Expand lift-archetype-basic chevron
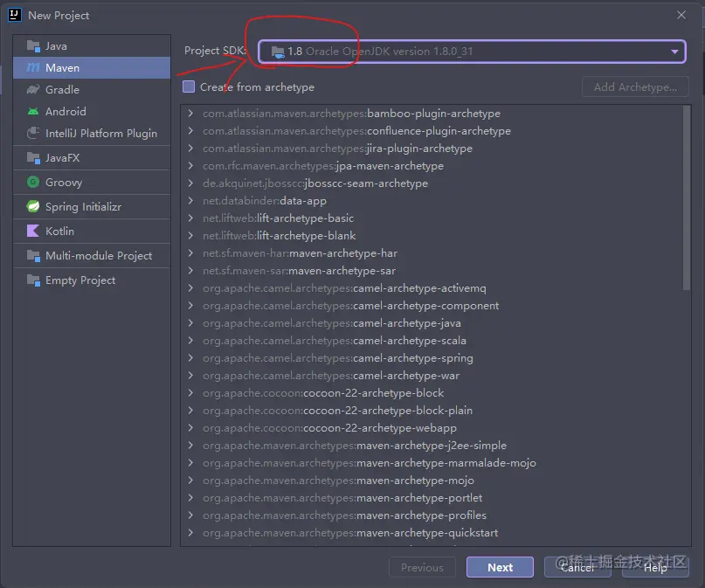The image size is (705, 588). pos(190,218)
